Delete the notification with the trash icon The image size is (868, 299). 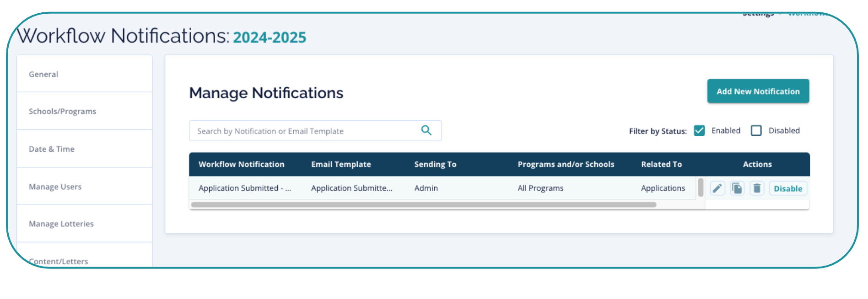[x=757, y=188]
